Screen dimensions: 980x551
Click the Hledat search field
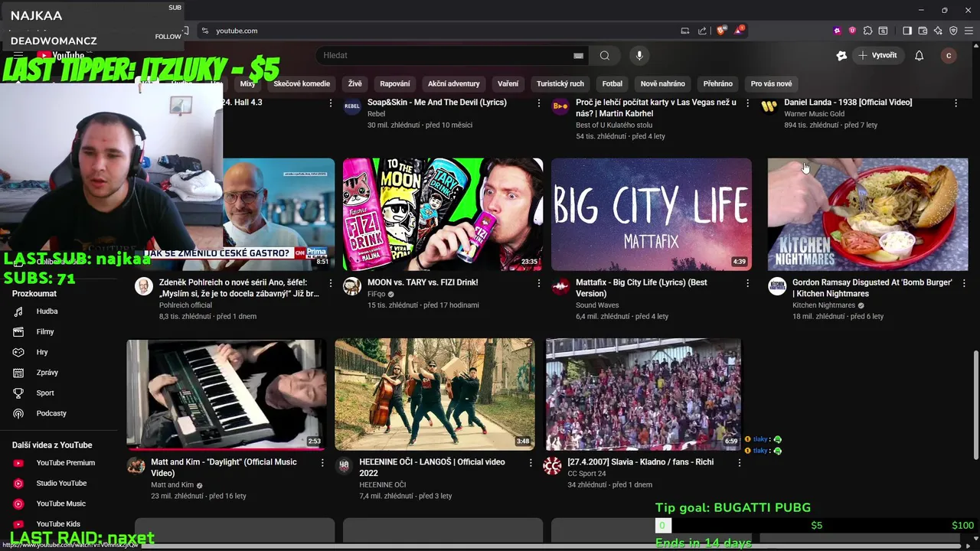452,55
